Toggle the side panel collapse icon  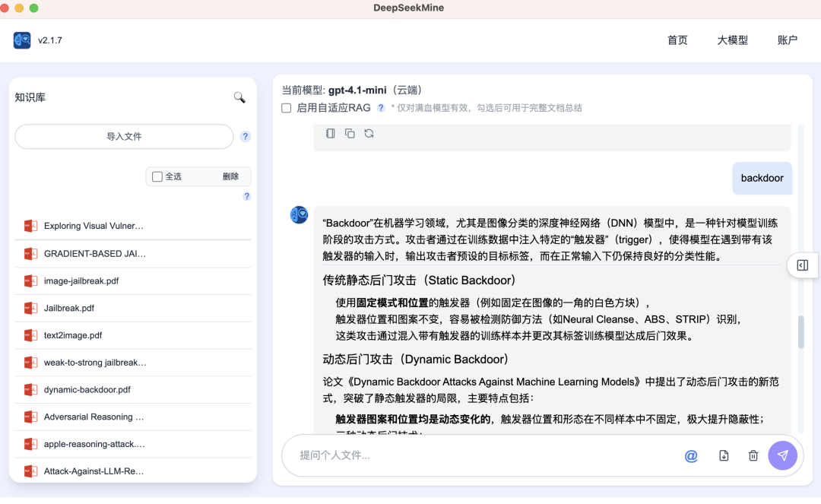point(802,265)
